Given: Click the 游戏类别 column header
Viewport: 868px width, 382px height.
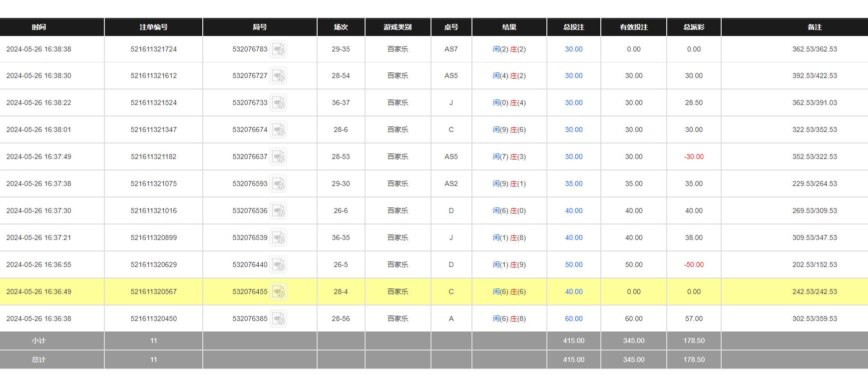Looking at the screenshot, I should 398,27.
